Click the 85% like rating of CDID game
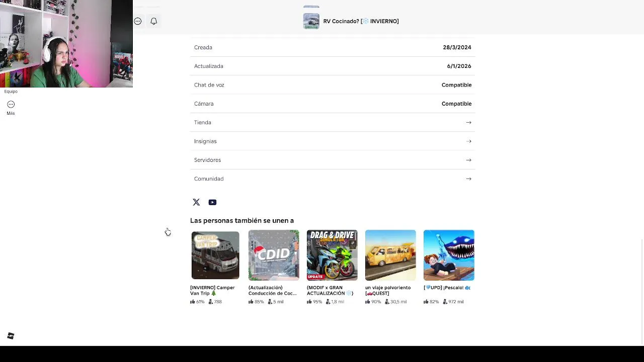This screenshot has height=362, width=644. 256,302
